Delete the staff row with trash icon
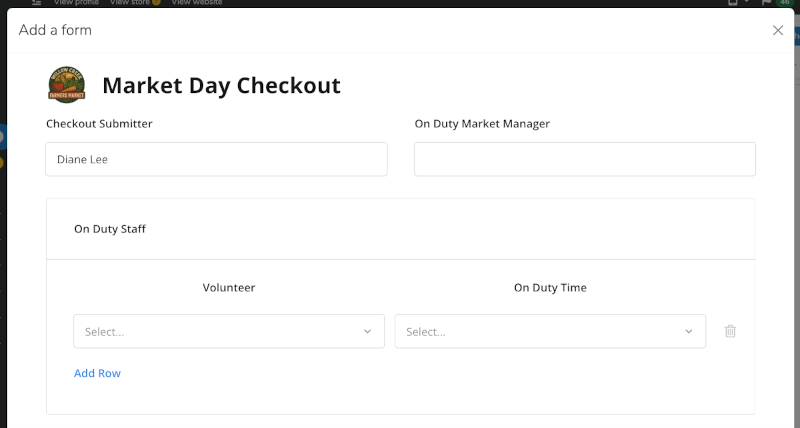 click(x=730, y=331)
